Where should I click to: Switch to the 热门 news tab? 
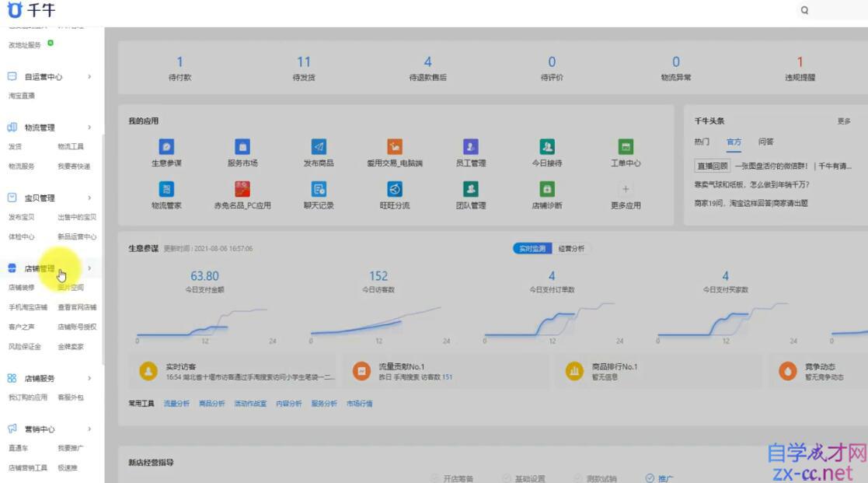(702, 142)
